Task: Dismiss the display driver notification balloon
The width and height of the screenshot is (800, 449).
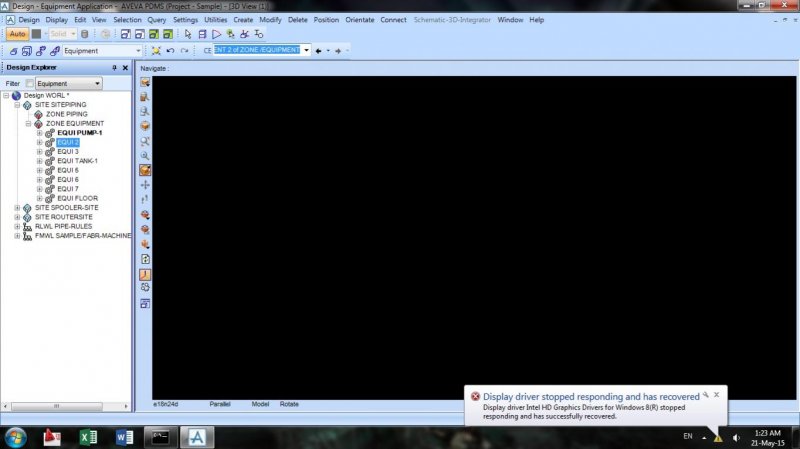Action: [x=716, y=395]
